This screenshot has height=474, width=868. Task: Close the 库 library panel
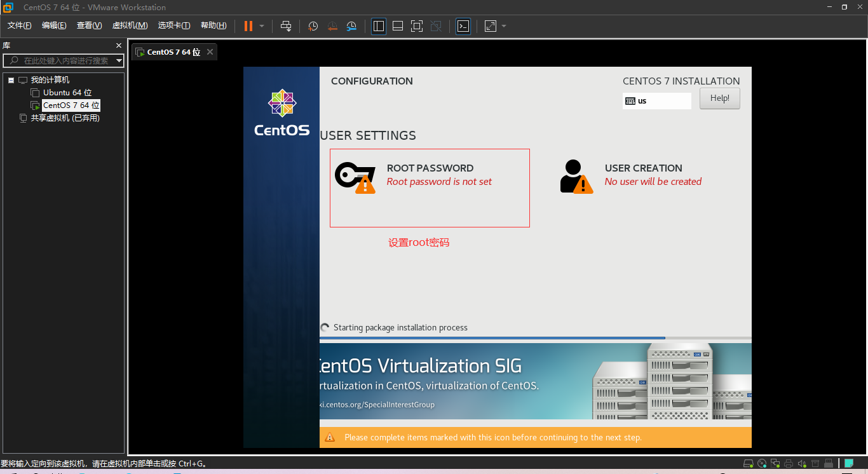tap(119, 46)
